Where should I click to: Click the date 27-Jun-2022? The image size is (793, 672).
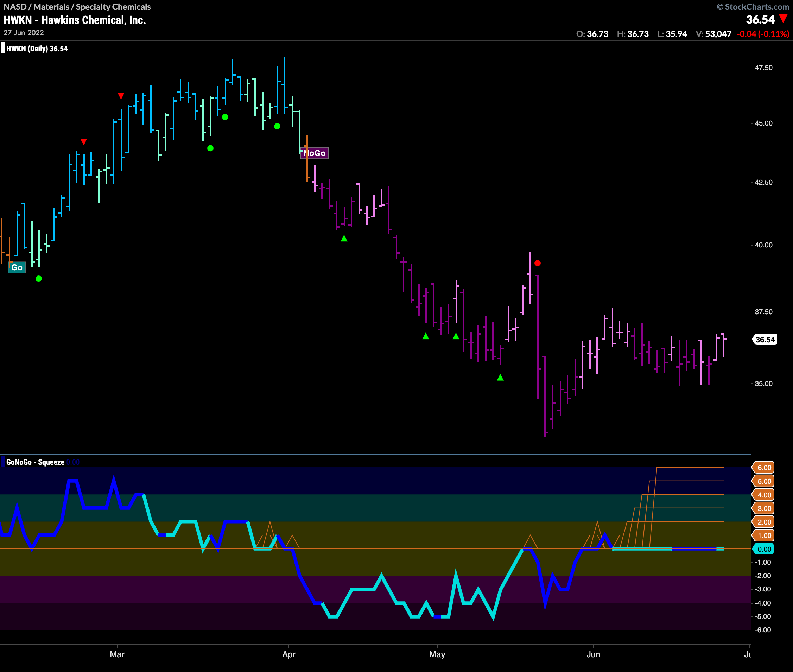tap(24, 33)
